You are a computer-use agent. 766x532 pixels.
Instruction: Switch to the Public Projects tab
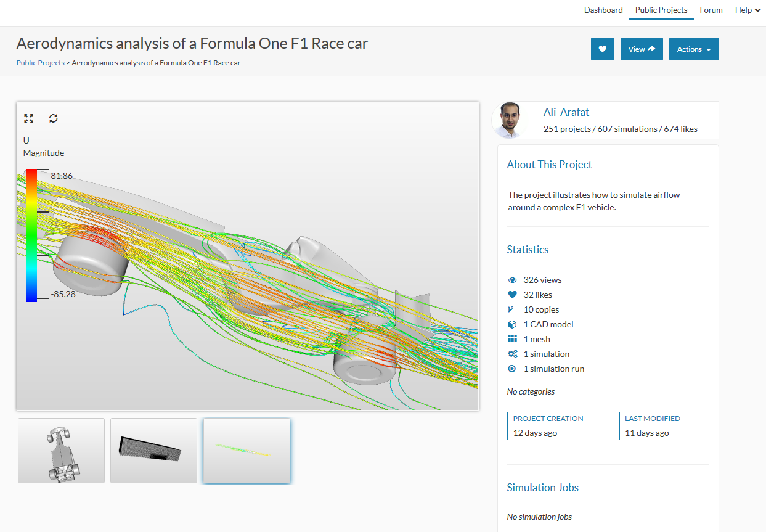point(661,10)
